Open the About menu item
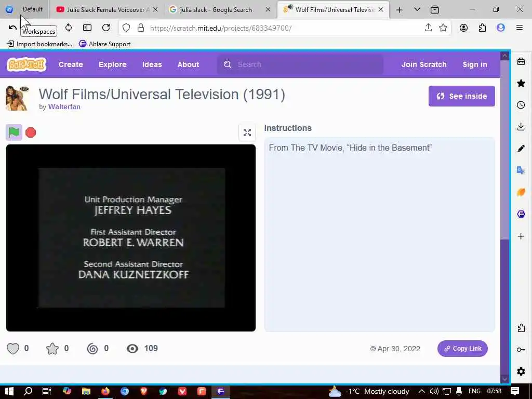This screenshot has height=399, width=532. click(x=188, y=64)
